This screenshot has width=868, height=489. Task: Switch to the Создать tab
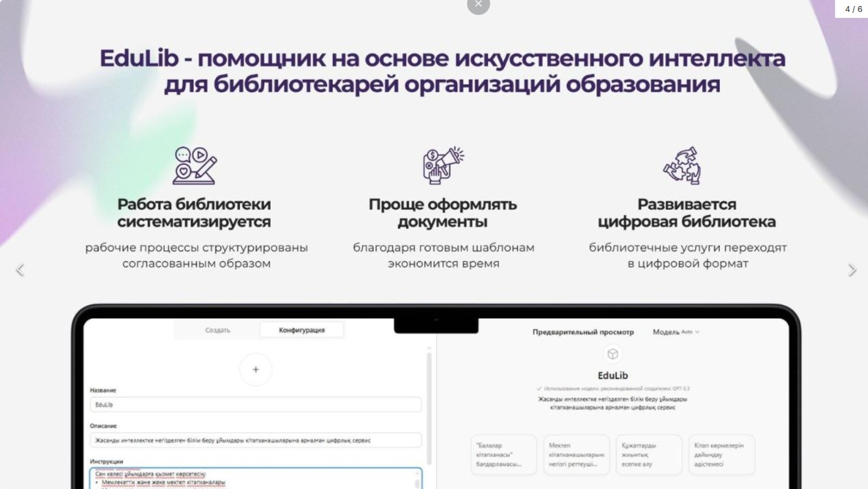(218, 329)
